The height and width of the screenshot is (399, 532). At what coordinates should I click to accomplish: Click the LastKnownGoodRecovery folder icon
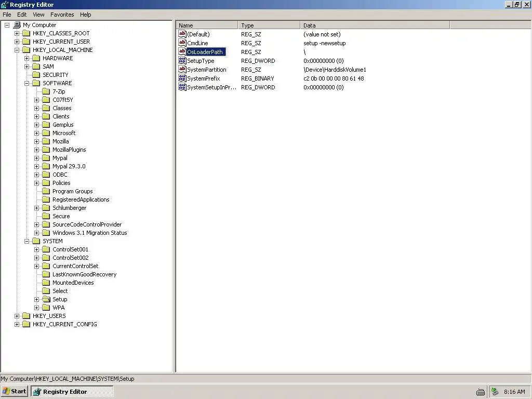[x=46, y=274]
